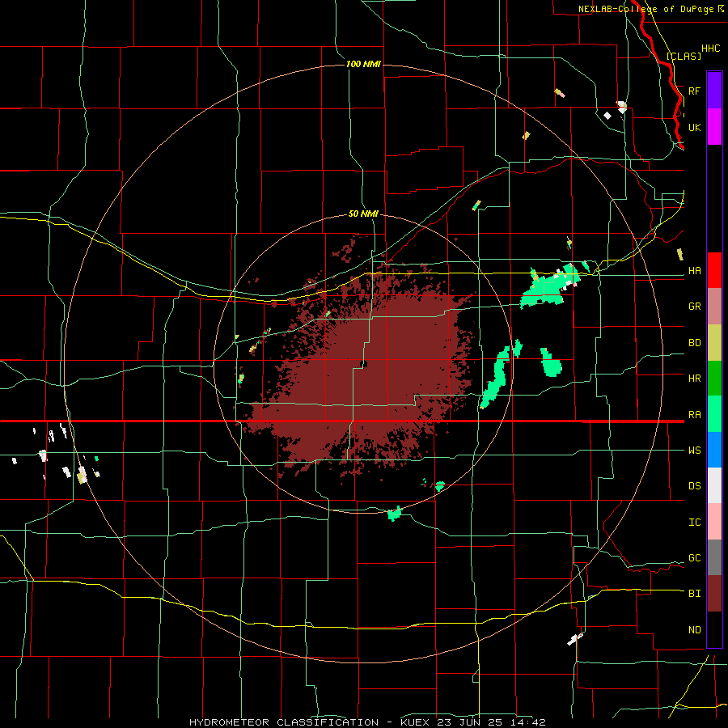Click the "RA" legend label
The height and width of the screenshot is (728, 728).
tap(694, 414)
